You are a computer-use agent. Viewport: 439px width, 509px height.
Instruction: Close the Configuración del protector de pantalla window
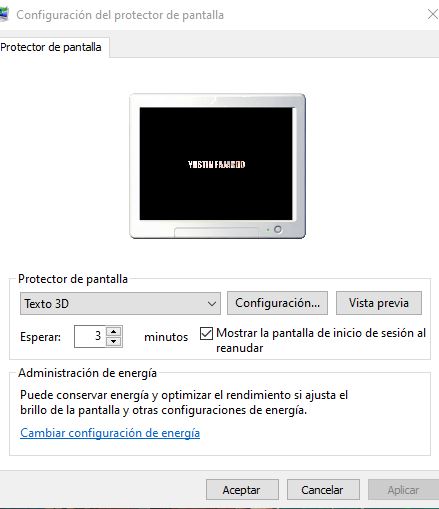point(433,14)
